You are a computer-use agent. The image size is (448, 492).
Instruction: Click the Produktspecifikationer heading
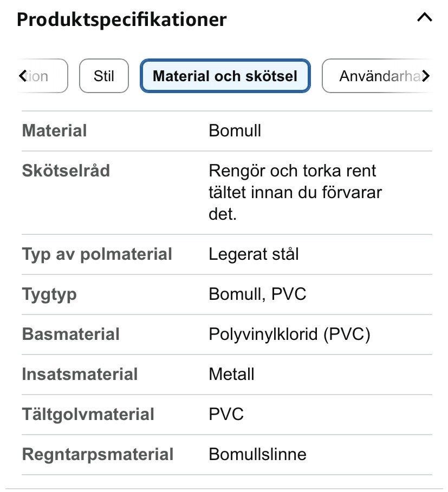pos(121,19)
